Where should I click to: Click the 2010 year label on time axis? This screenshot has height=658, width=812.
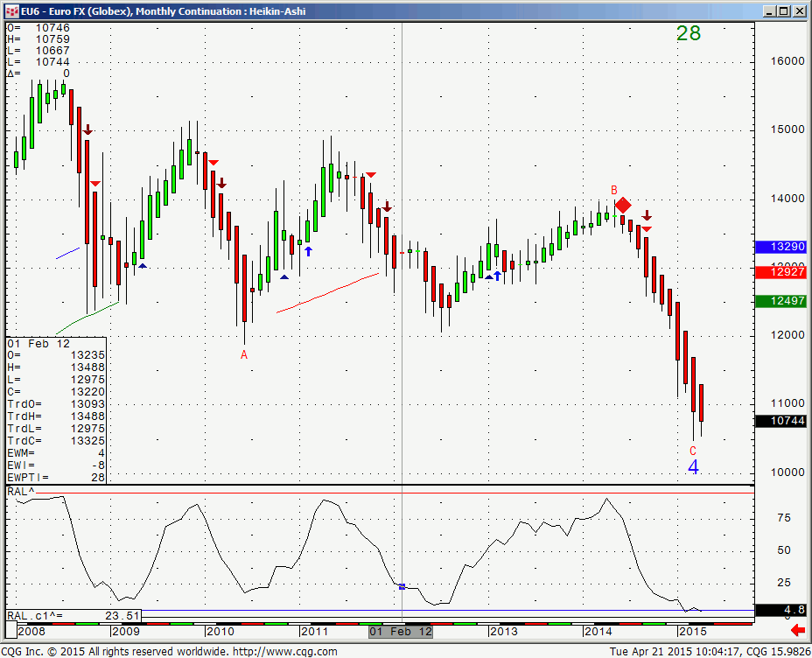(220, 632)
